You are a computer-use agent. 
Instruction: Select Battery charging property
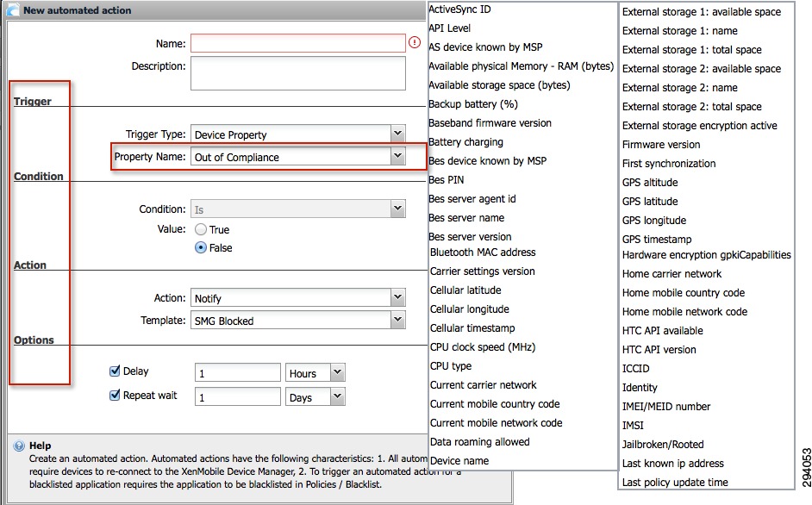tap(466, 142)
